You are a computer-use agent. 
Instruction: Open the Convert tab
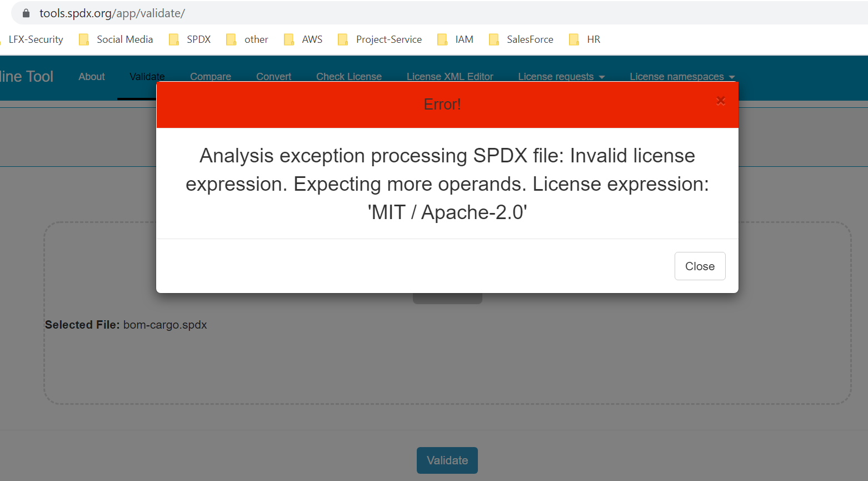point(273,76)
